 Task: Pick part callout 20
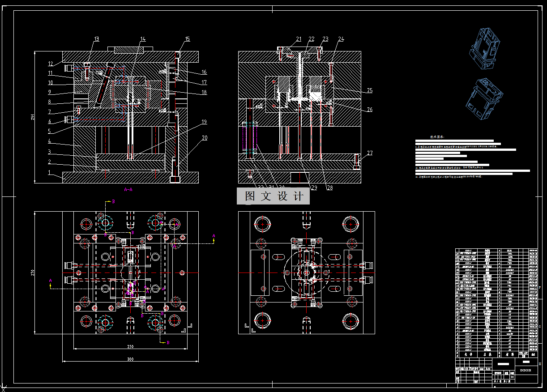(x=204, y=138)
